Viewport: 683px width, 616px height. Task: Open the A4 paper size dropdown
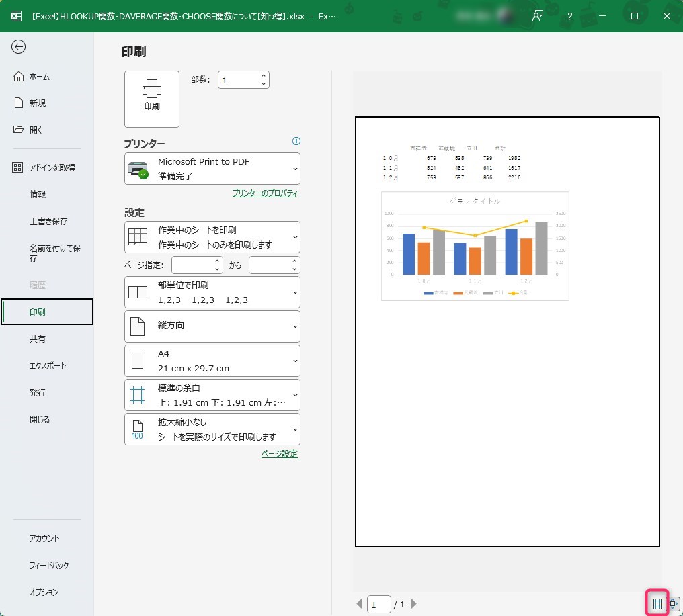click(x=212, y=361)
